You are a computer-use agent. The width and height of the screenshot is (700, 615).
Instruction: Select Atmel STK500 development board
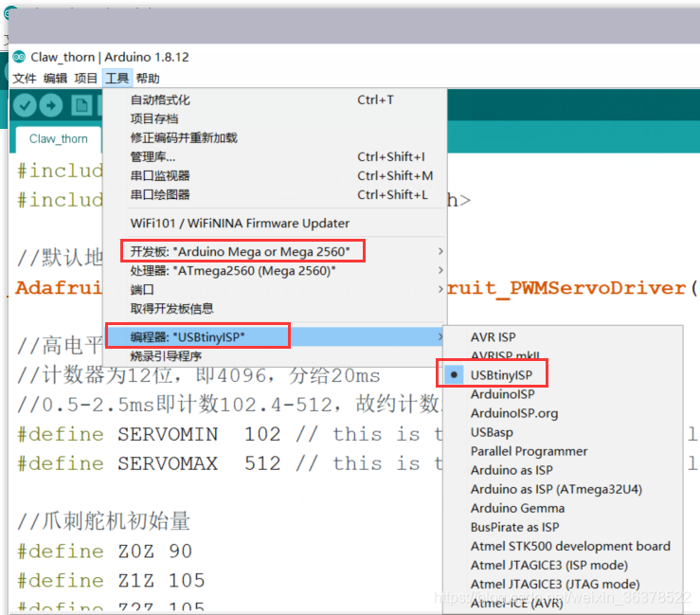(563, 546)
